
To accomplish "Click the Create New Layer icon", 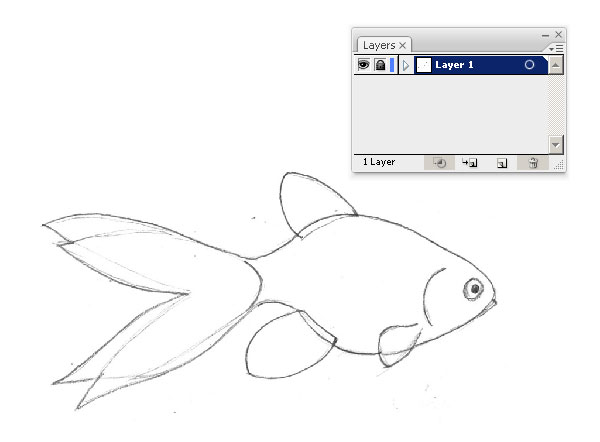I will coord(502,163).
